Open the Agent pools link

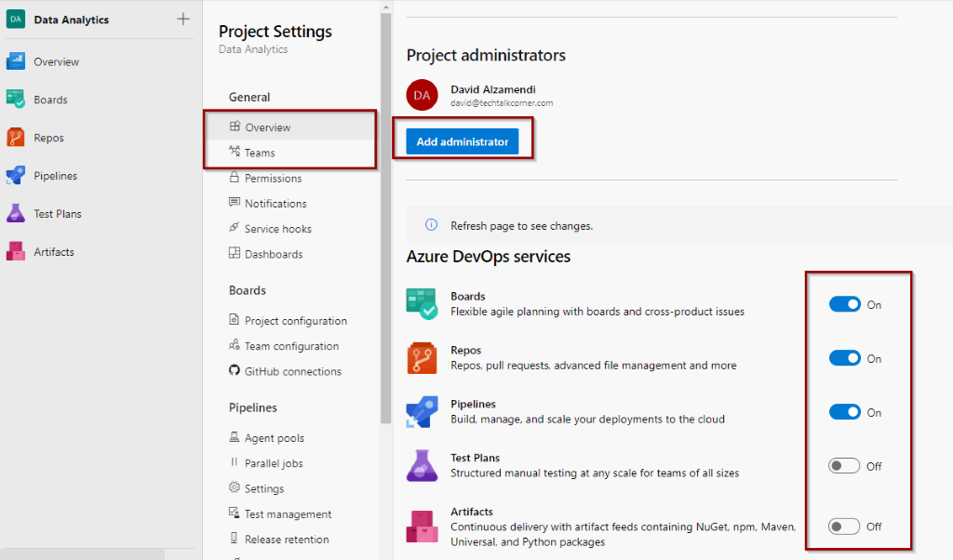click(275, 438)
